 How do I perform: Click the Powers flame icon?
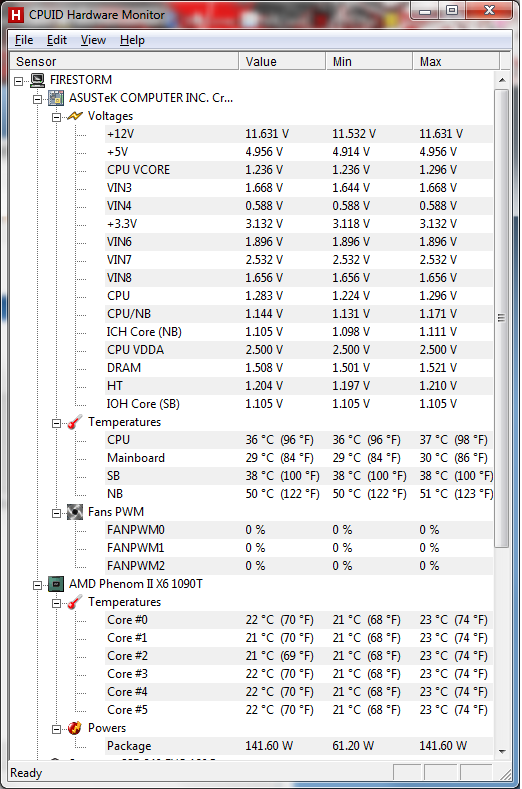[74, 728]
